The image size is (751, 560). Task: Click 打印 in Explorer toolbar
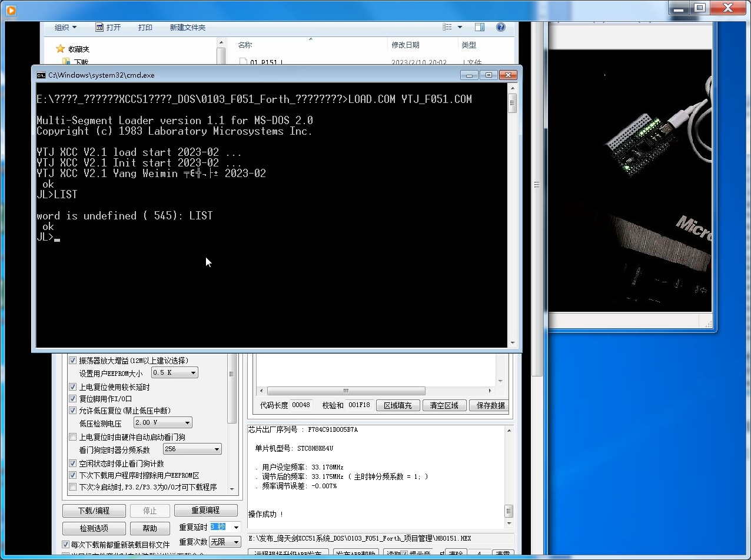click(145, 27)
